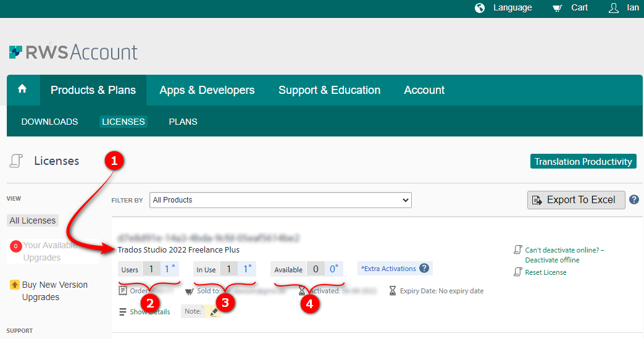644x339 pixels.
Task: Click the Language text link
Action: 512,8
